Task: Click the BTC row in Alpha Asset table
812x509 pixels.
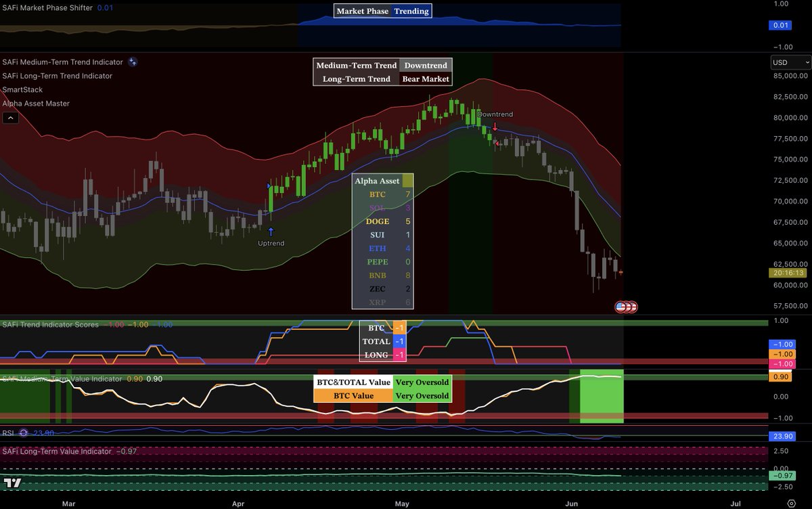Action: click(x=383, y=194)
